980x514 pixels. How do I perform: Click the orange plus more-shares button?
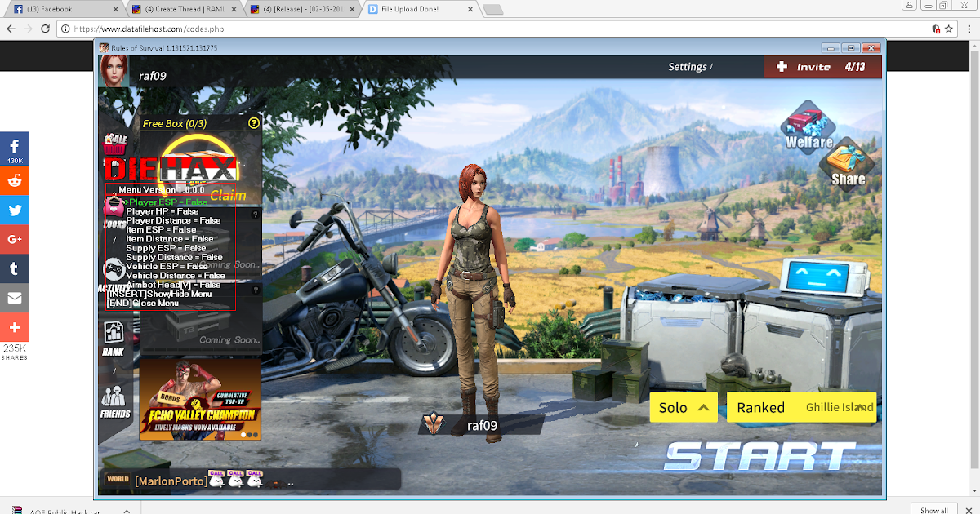pos(15,327)
